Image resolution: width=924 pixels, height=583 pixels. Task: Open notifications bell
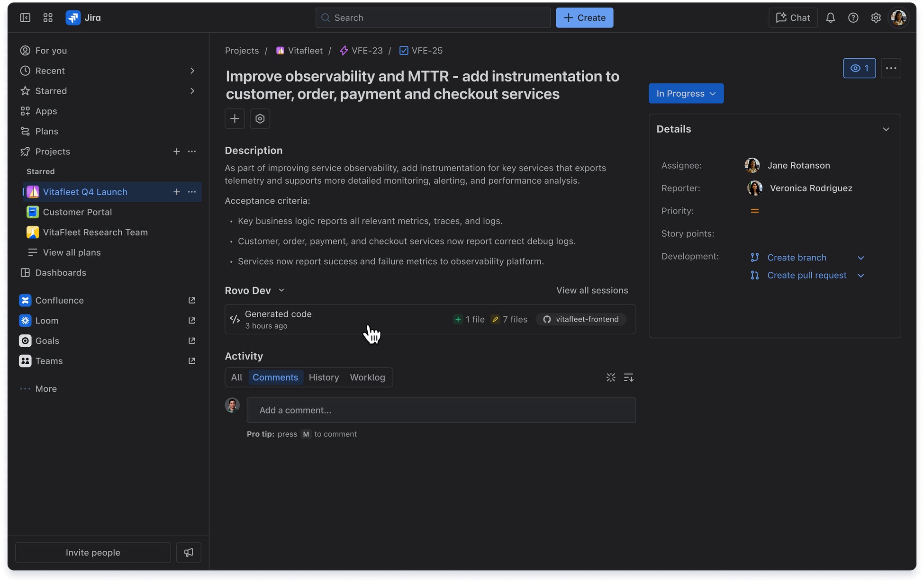click(830, 18)
